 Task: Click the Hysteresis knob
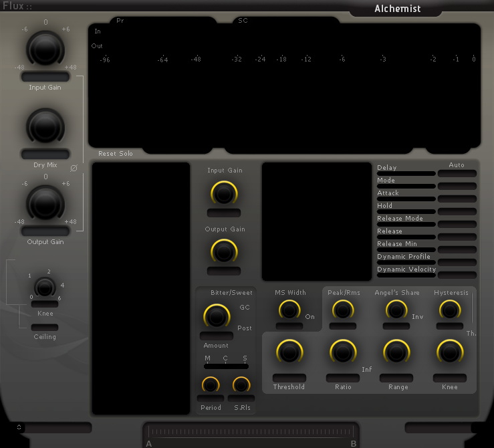pyautogui.click(x=450, y=310)
